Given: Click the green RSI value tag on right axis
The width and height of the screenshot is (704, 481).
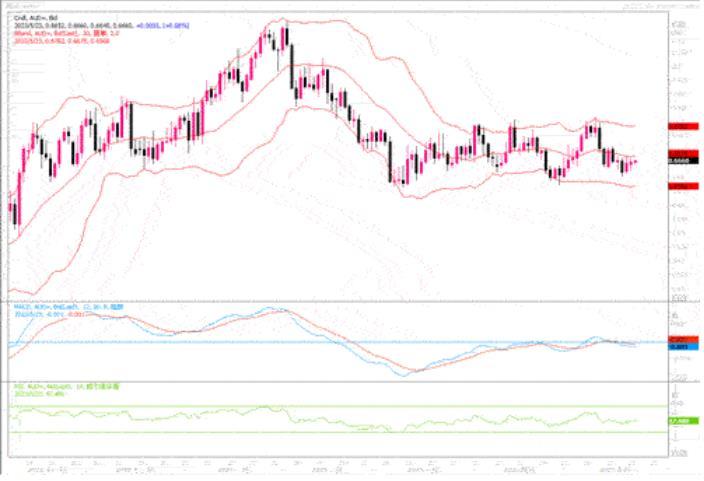Looking at the screenshot, I should point(683,421).
